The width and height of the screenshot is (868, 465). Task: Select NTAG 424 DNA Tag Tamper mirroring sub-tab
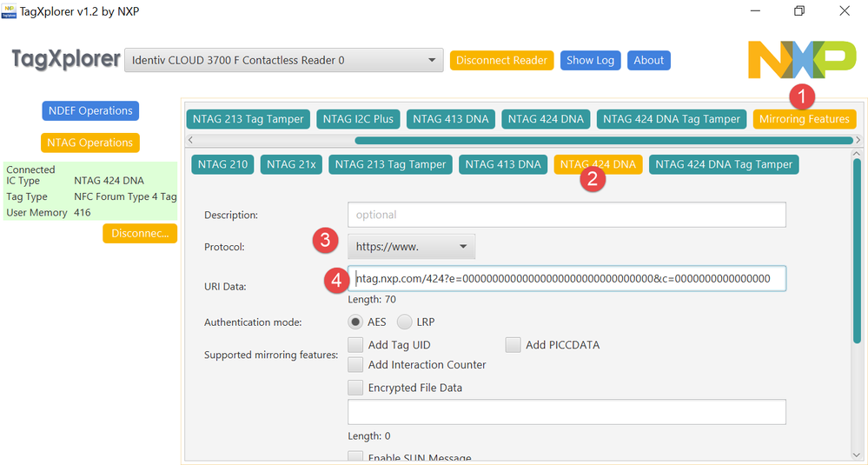tap(724, 164)
